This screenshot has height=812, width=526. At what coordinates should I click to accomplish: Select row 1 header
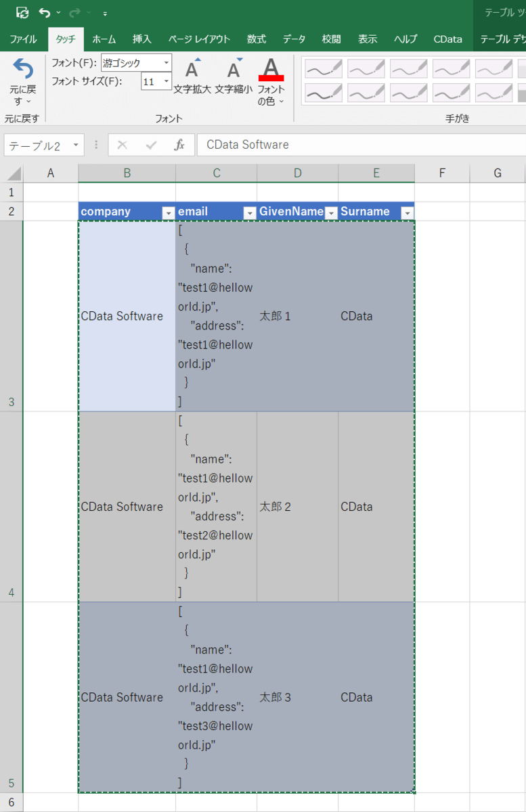pos(12,193)
